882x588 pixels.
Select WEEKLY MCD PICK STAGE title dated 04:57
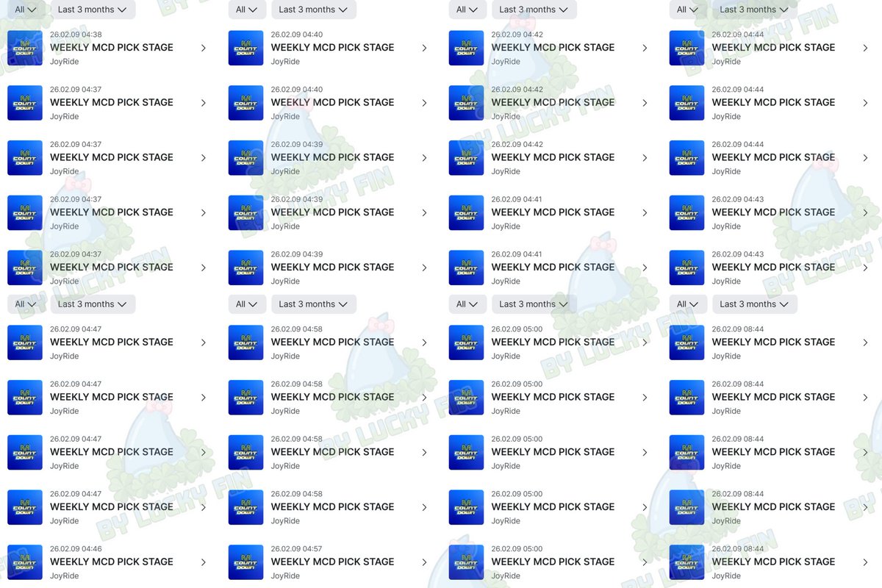332,562
